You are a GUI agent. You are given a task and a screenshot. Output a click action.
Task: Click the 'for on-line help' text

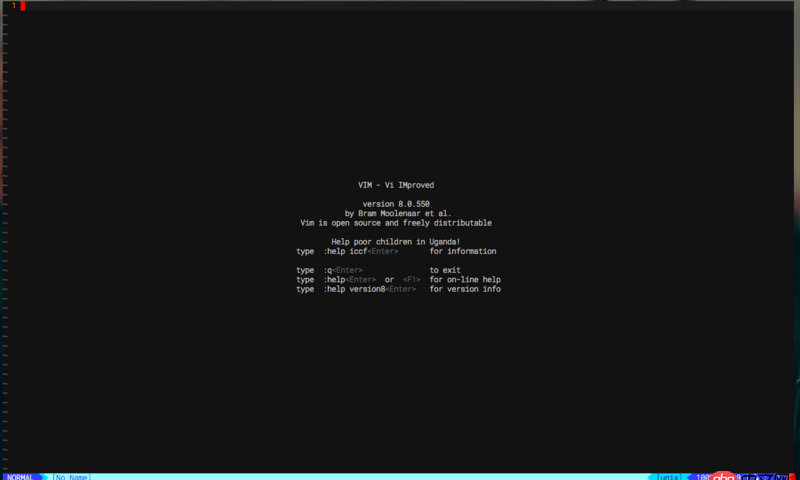(x=465, y=280)
